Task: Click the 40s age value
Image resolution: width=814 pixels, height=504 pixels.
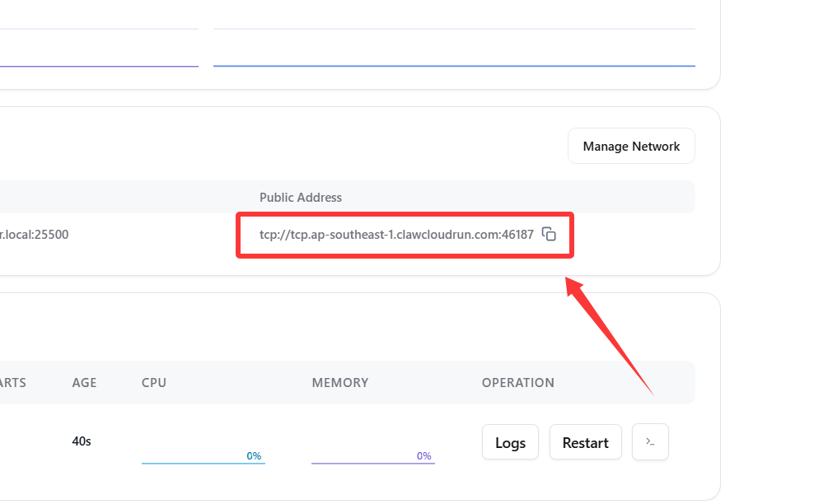Action: 82,441
